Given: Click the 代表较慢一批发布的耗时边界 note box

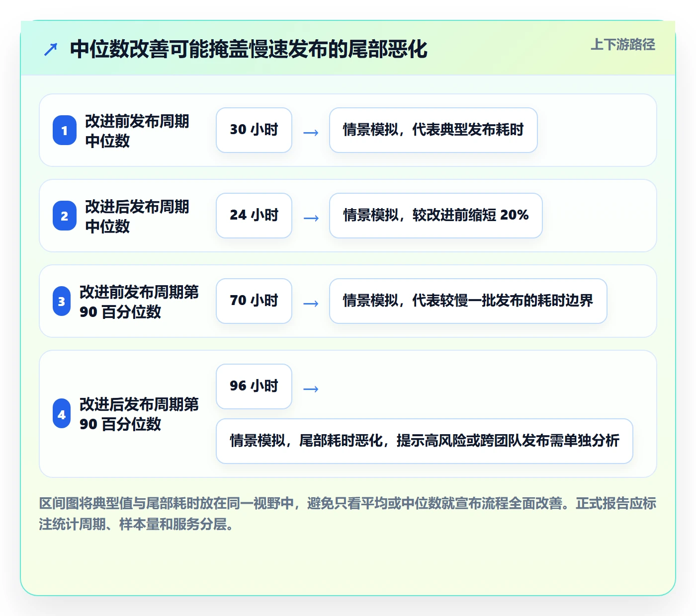Looking at the screenshot, I should [468, 301].
